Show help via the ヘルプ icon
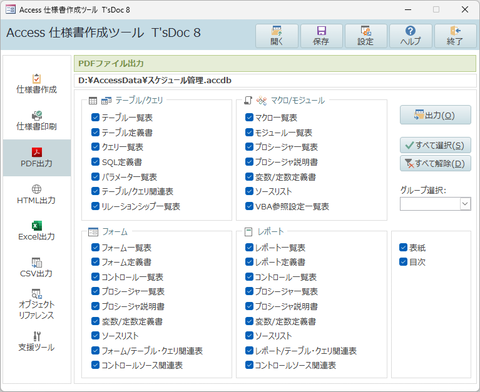 (x=410, y=36)
